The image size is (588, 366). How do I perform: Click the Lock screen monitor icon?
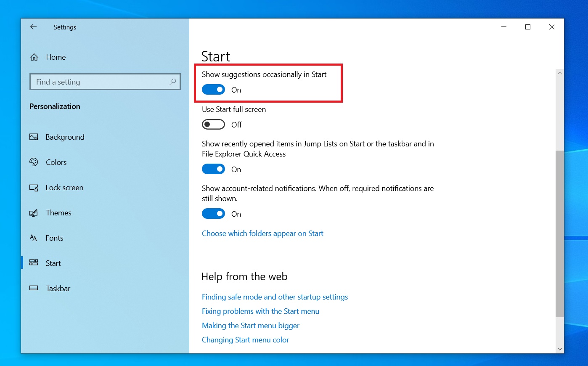pos(34,188)
